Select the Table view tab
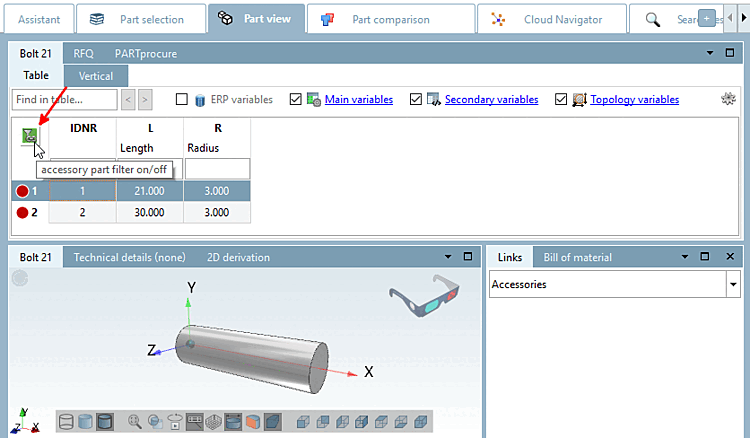The height and width of the screenshot is (438, 750). coord(36,76)
